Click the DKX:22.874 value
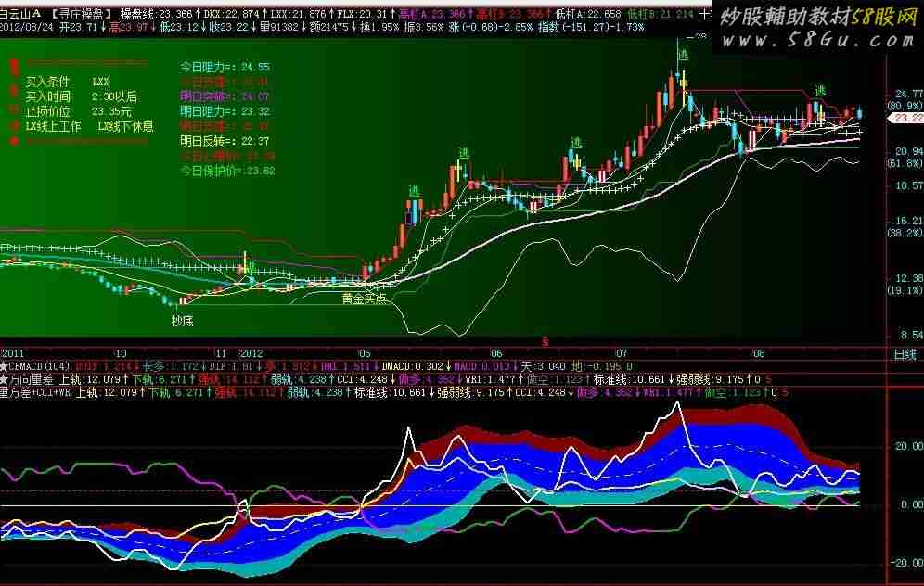924x586 pixels. pos(232,14)
